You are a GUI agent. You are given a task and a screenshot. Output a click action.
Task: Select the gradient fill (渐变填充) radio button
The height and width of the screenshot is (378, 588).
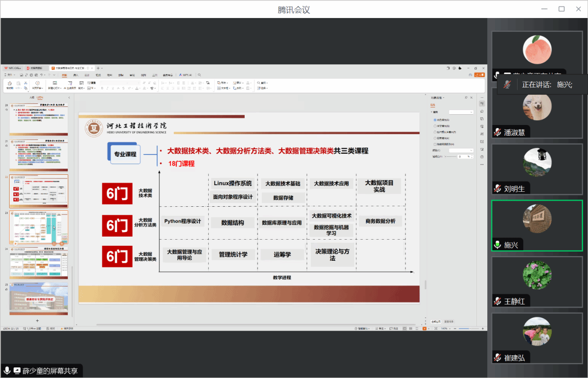point(435,126)
